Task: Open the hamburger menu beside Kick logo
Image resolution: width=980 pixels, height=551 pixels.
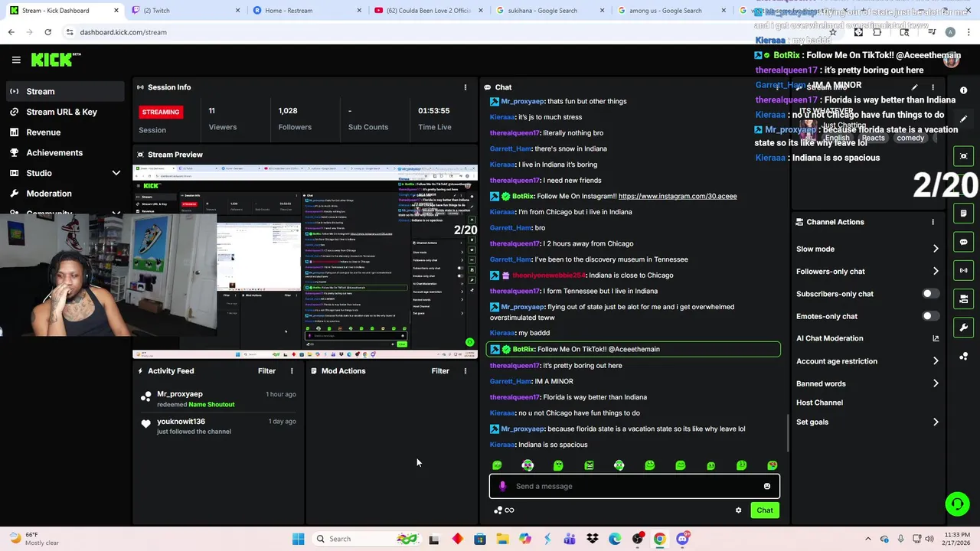Action: pyautogui.click(x=16, y=60)
